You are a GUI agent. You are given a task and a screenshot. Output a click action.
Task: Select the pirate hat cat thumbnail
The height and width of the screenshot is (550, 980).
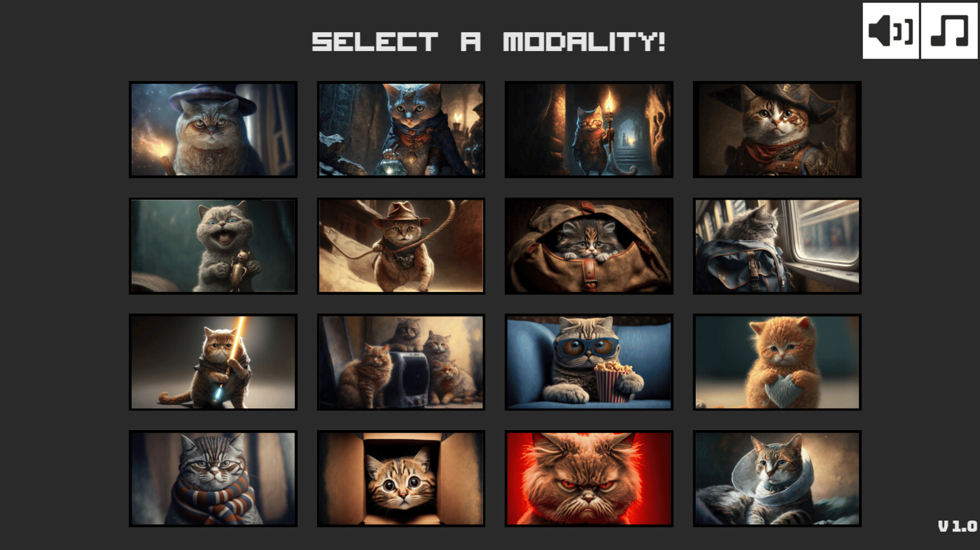point(777,130)
